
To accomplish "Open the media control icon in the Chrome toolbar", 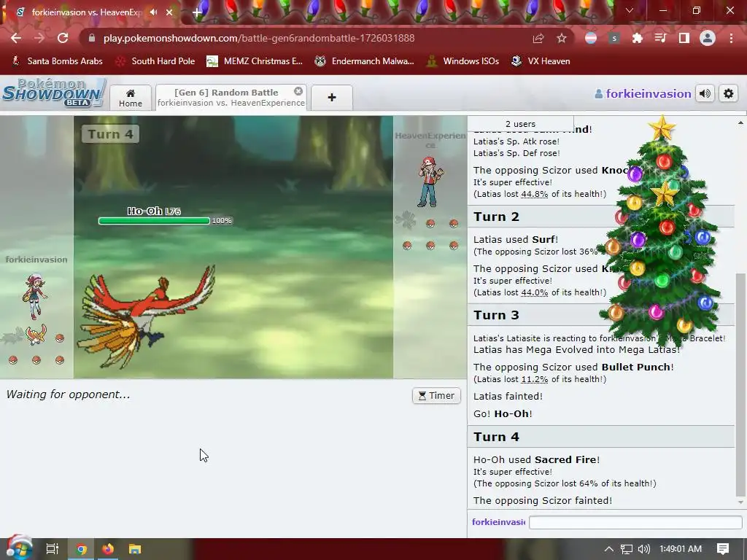I will pos(660,38).
